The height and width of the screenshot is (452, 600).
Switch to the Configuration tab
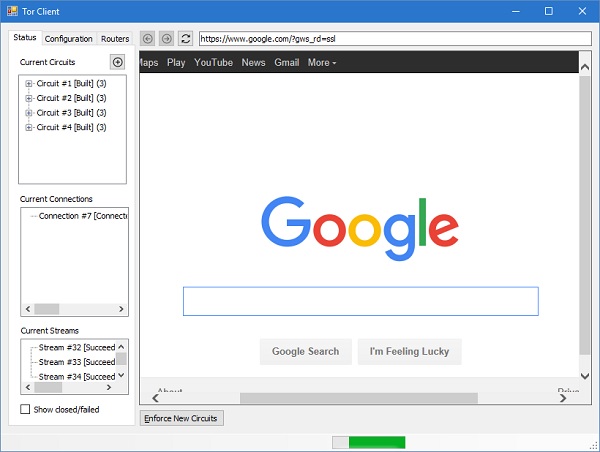click(68, 39)
